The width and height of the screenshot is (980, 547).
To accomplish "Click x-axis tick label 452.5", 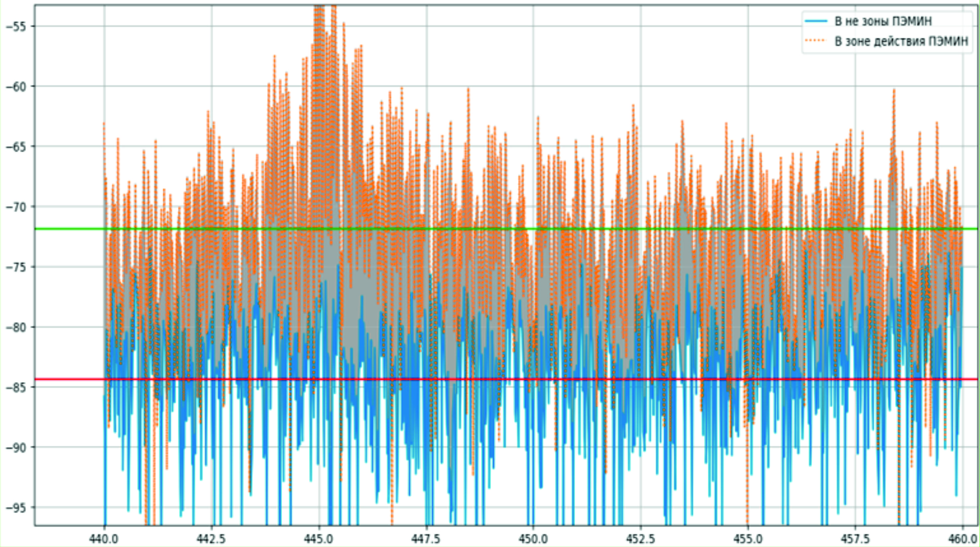I will (641, 539).
